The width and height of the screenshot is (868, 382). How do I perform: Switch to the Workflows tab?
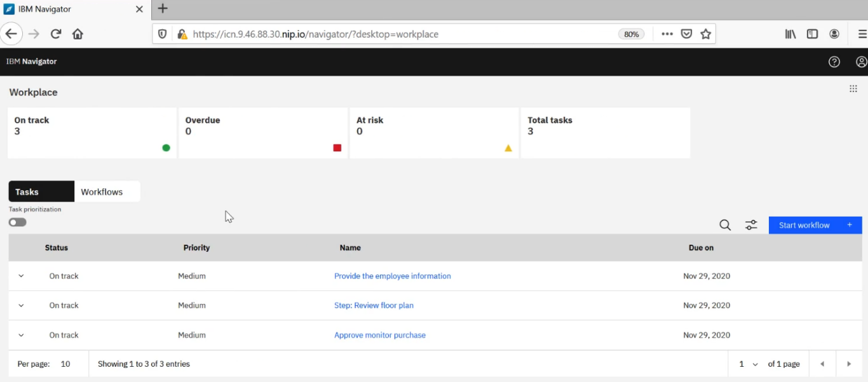pos(107,191)
